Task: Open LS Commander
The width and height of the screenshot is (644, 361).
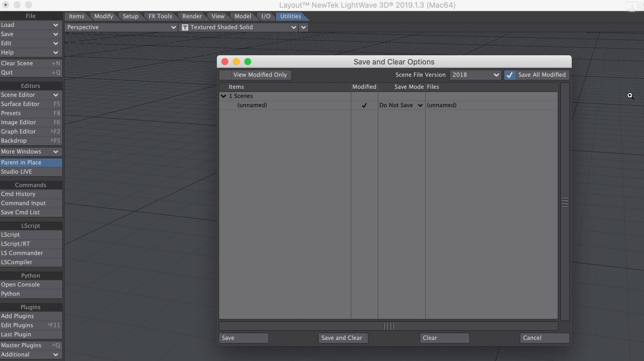Action: coord(22,253)
